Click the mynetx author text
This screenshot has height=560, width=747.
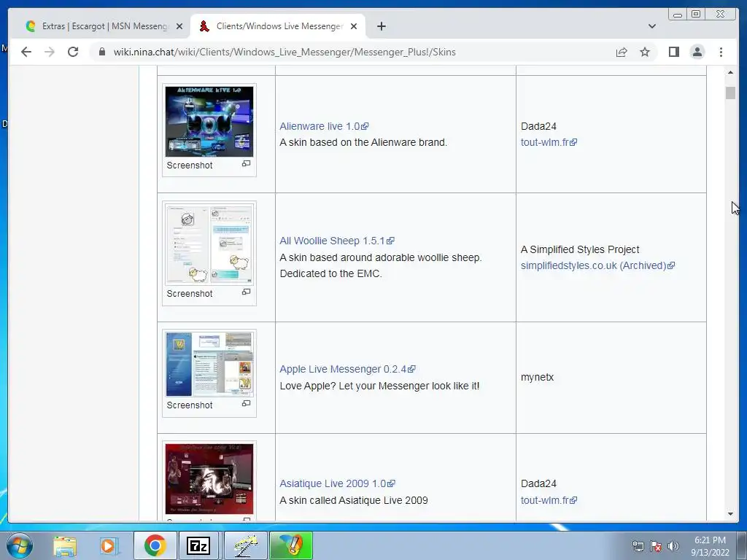click(537, 377)
